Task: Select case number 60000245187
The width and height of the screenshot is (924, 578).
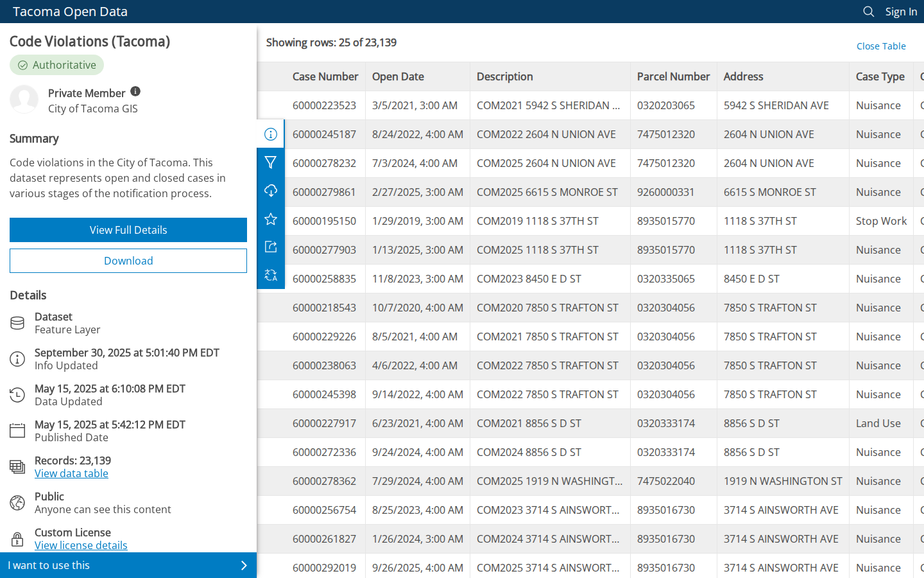Action: click(324, 134)
